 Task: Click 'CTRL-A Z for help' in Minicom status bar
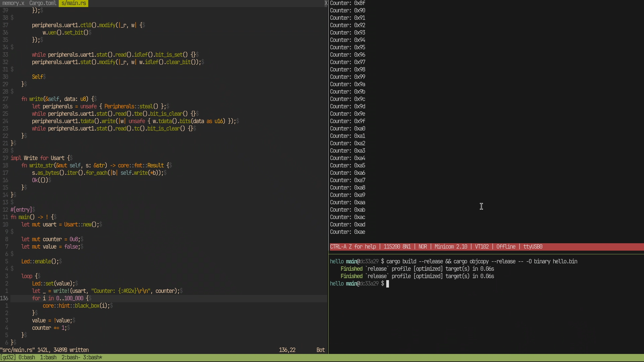(x=353, y=247)
